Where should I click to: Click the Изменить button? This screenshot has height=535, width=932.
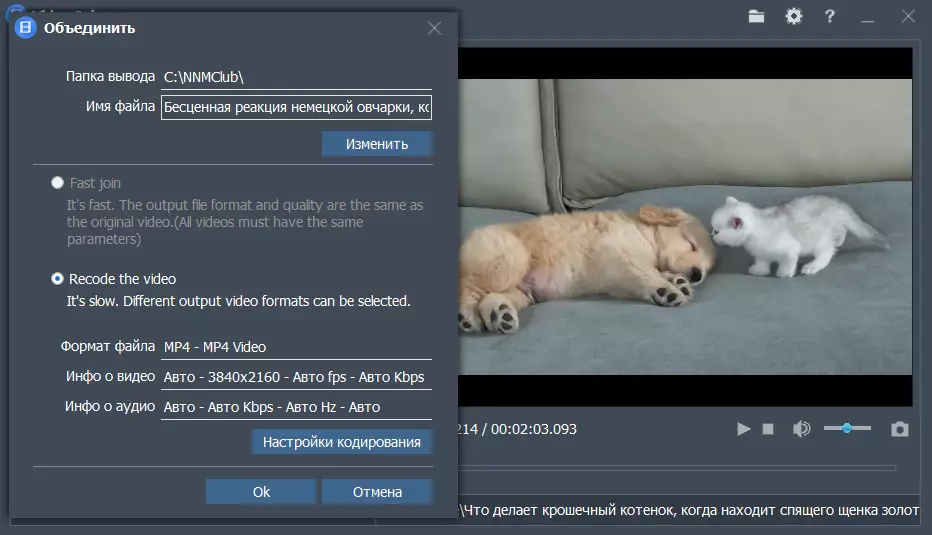click(x=377, y=144)
